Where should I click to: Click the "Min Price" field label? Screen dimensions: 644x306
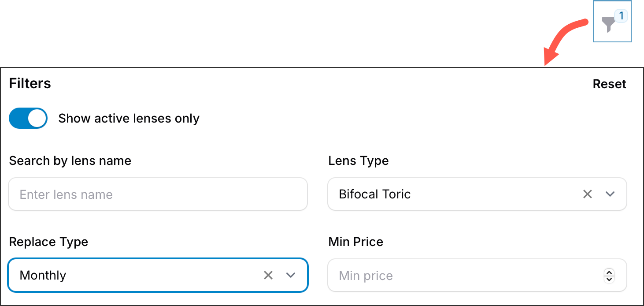[x=356, y=242]
